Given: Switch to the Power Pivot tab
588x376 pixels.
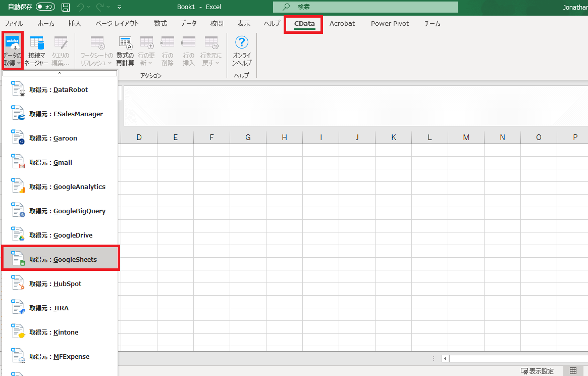Looking at the screenshot, I should pos(390,23).
